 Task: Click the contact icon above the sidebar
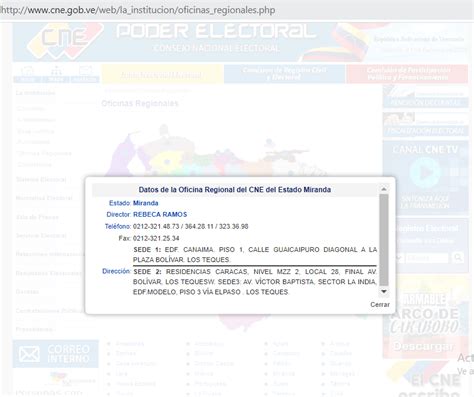click(85, 74)
